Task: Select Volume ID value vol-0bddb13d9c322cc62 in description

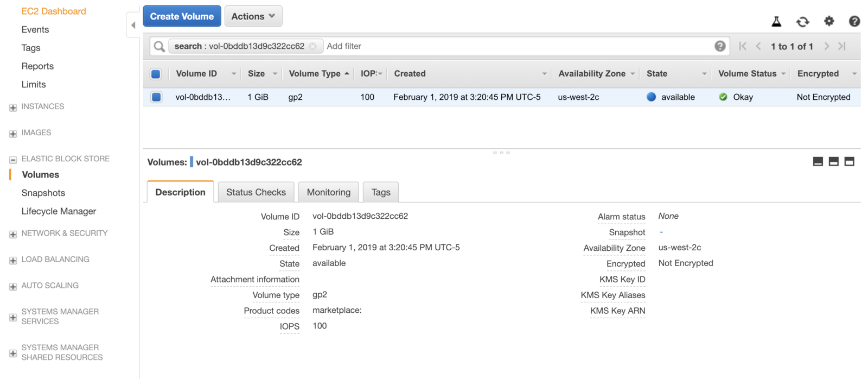Action: (x=360, y=216)
